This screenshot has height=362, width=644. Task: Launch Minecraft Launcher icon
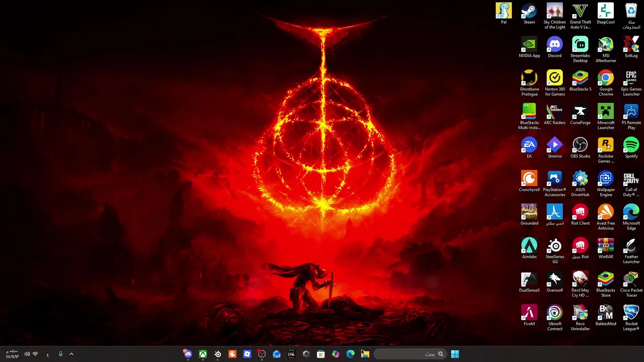(x=606, y=117)
